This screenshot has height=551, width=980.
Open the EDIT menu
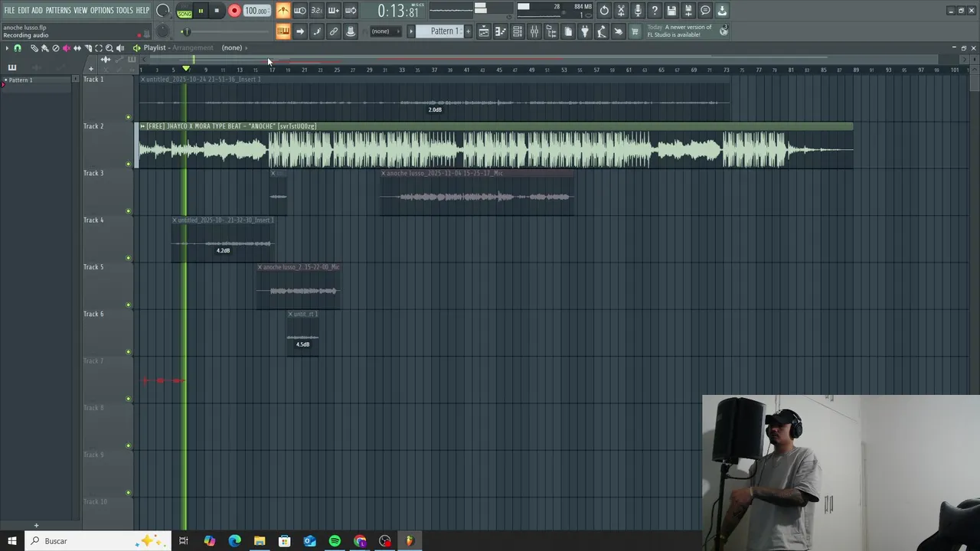click(24, 10)
